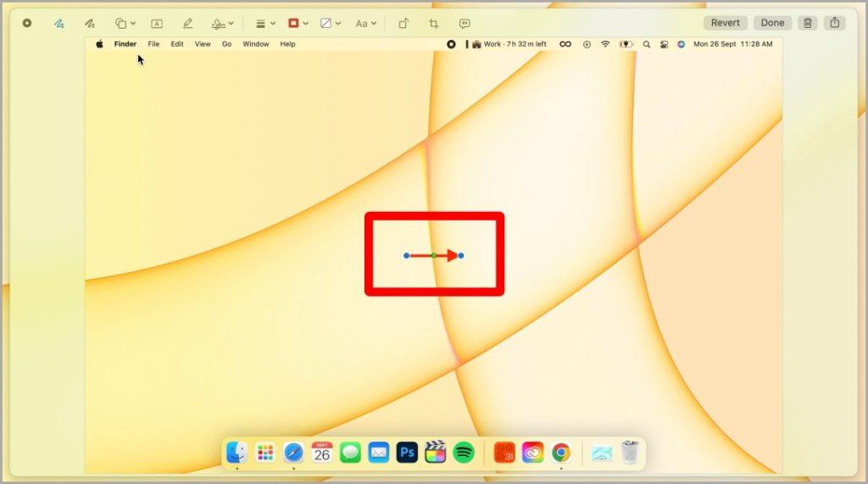Open Finder from the Dock
Viewport: 868px width, 484px height.
(237, 453)
